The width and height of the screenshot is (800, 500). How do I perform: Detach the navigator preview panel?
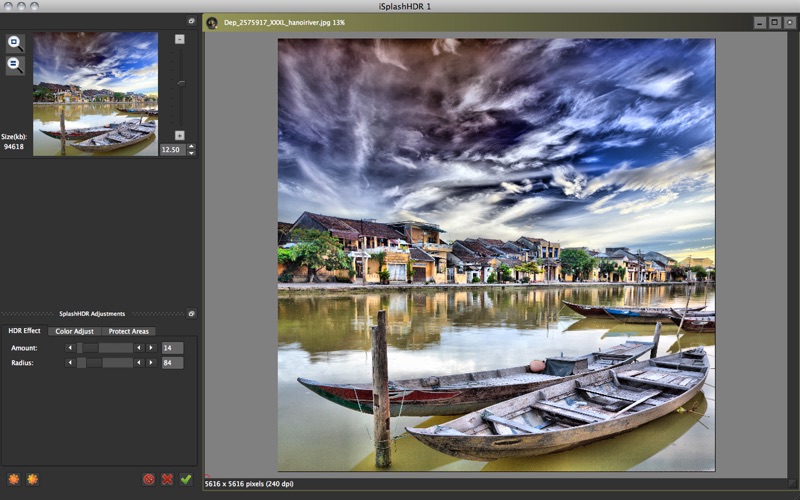tap(191, 21)
